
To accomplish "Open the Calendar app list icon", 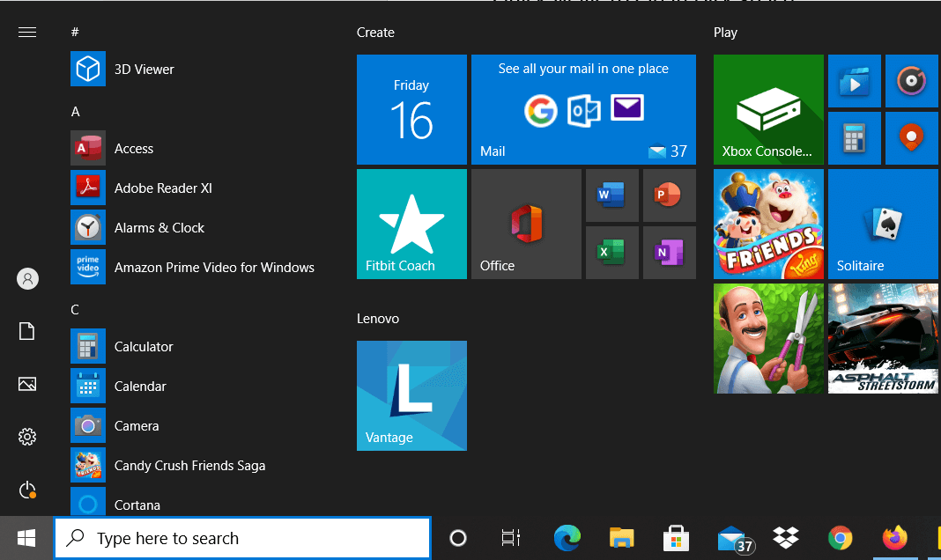I will 87,386.
